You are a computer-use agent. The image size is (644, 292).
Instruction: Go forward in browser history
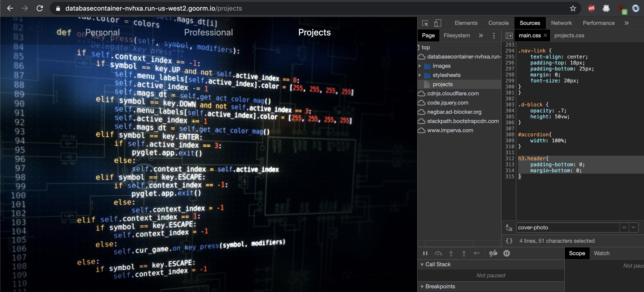(x=25, y=8)
